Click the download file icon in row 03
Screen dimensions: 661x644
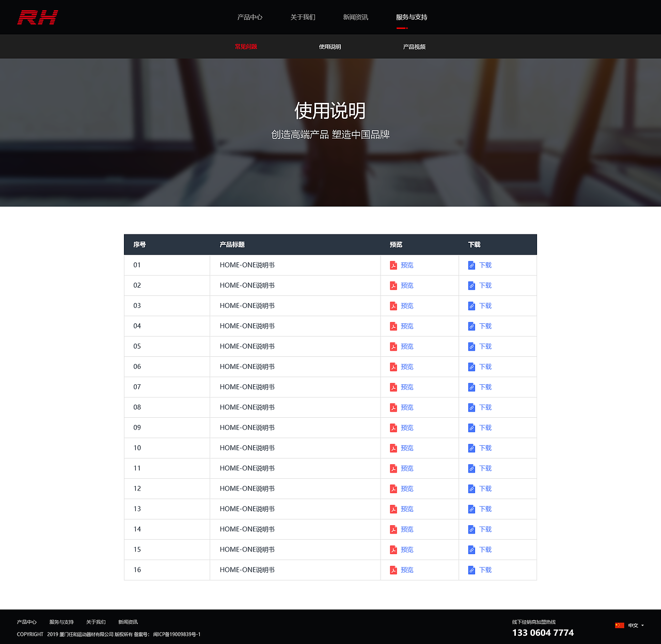(471, 306)
